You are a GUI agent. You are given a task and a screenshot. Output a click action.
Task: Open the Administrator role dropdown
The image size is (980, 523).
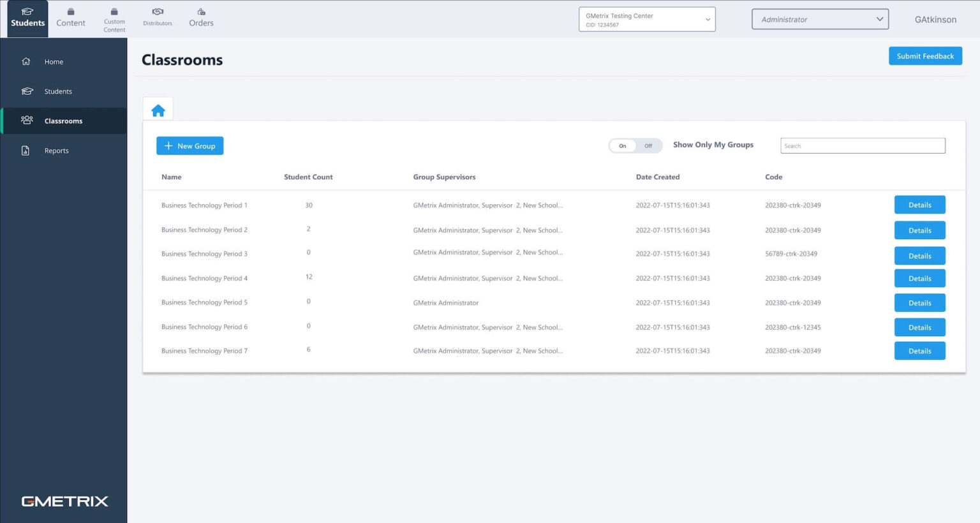click(x=820, y=19)
